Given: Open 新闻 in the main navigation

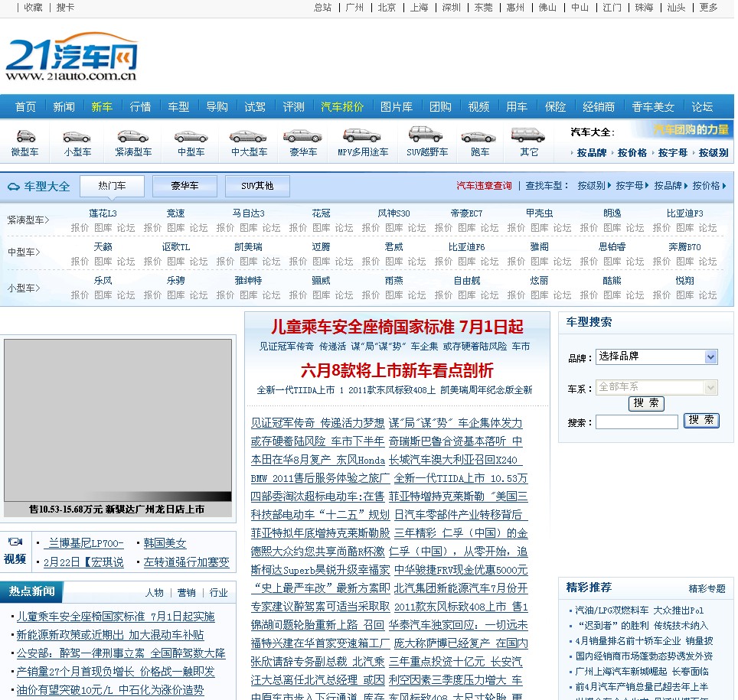Looking at the screenshot, I should point(64,107).
